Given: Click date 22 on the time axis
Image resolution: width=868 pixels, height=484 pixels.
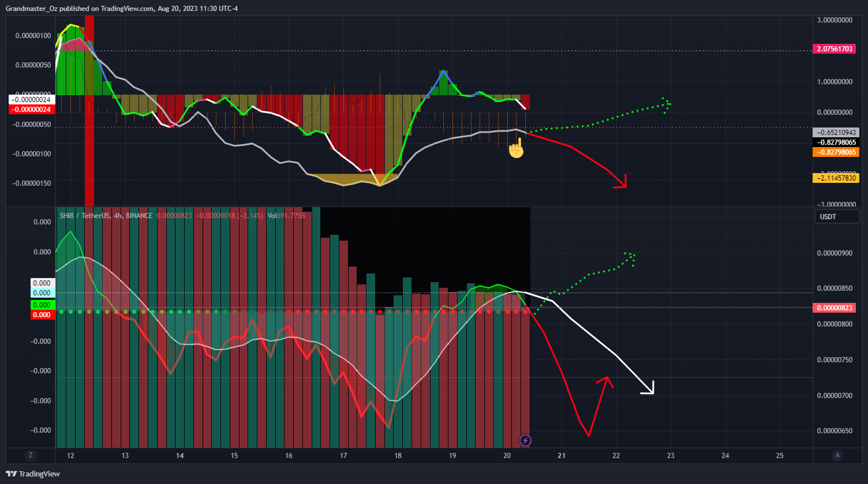Looking at the screenshot, I should tap(616, 456).
